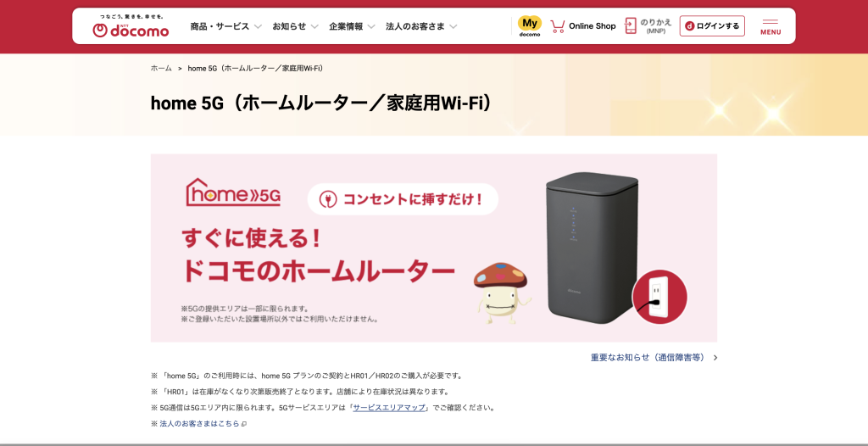Click the ログインする button

click(712, 26)
